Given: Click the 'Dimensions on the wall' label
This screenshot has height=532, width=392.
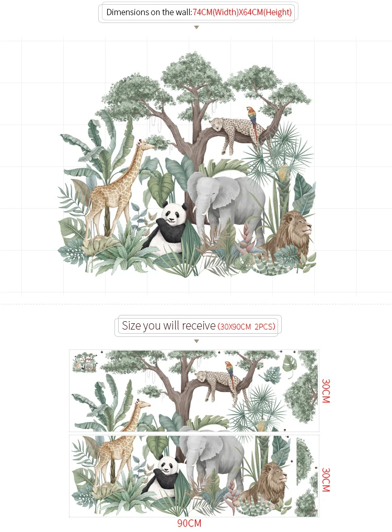Looking at the screenshot, I should (149, 12).
